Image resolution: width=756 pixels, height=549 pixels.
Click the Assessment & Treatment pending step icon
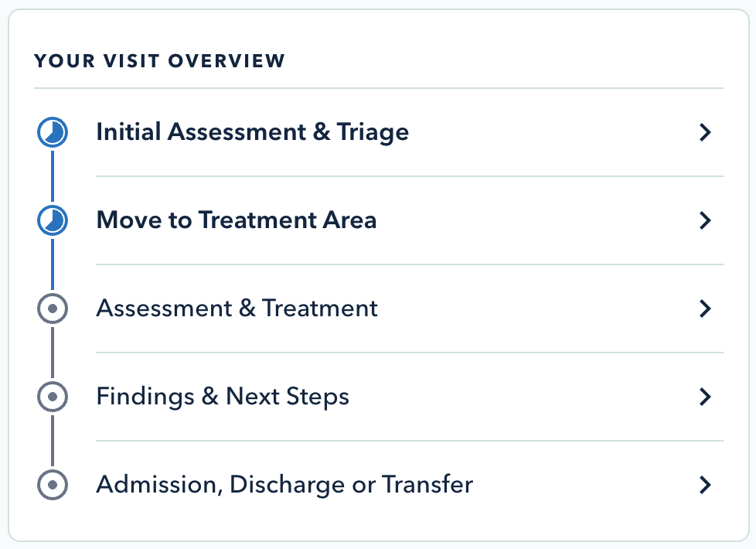(53, 309)
